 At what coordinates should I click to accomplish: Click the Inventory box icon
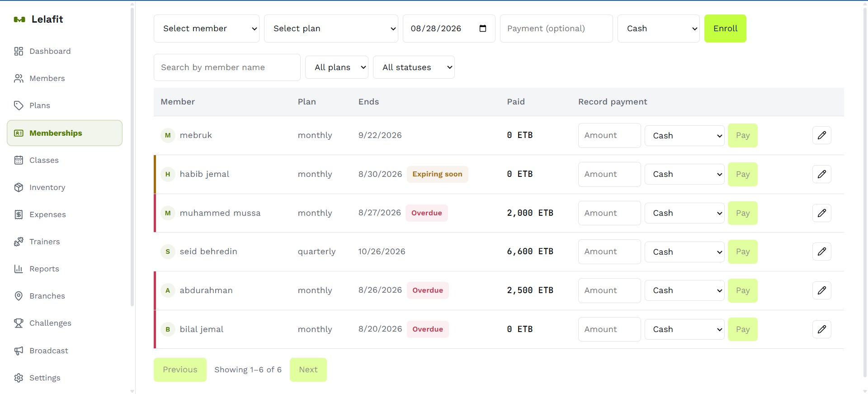pos(19,187)
